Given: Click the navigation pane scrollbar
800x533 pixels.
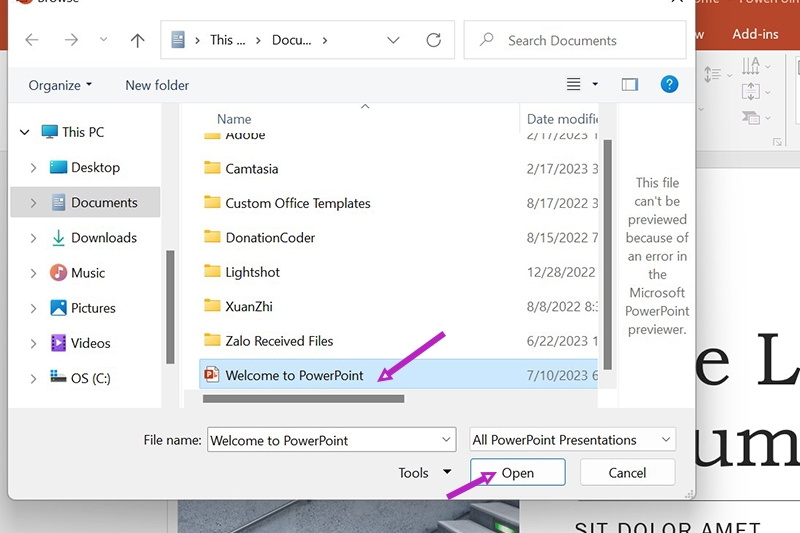Looking at the screenshot, I should click(x=170, y=307).
